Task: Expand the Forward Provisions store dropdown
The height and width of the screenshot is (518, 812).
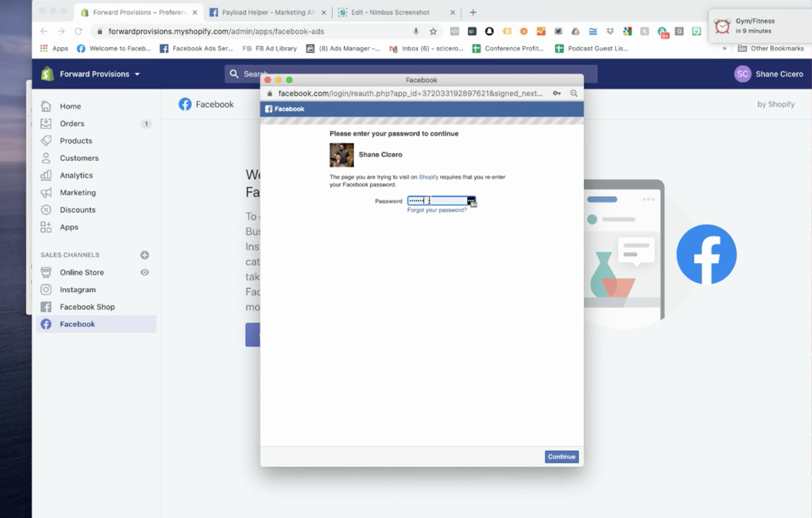Action: tap(137, 74)
